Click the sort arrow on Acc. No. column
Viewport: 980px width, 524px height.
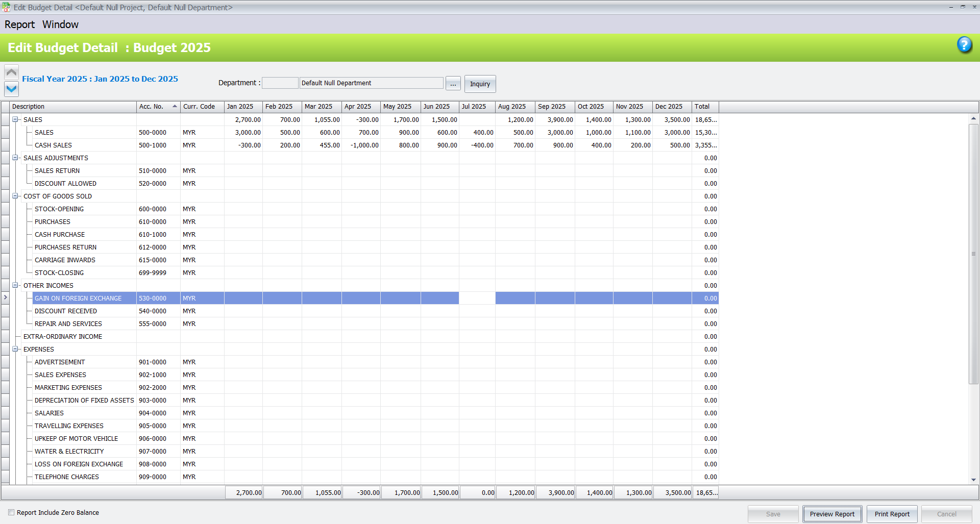[x=174, y=107]
